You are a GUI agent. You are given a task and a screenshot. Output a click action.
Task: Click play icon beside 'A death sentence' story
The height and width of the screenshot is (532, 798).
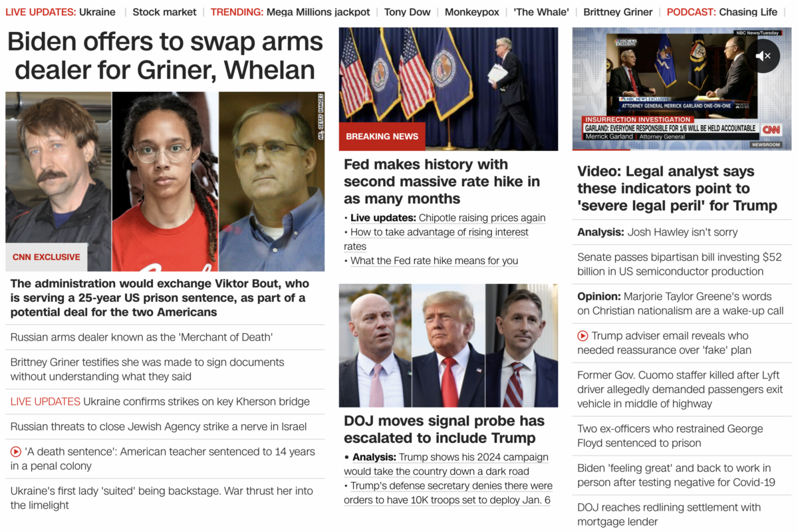coord(16,452)
